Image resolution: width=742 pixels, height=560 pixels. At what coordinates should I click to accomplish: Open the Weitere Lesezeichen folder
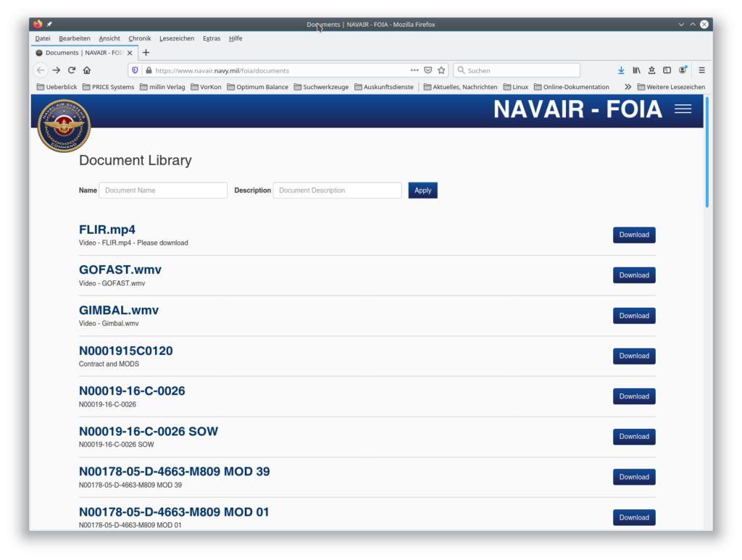pyautogui.click(x=671, y=87)
